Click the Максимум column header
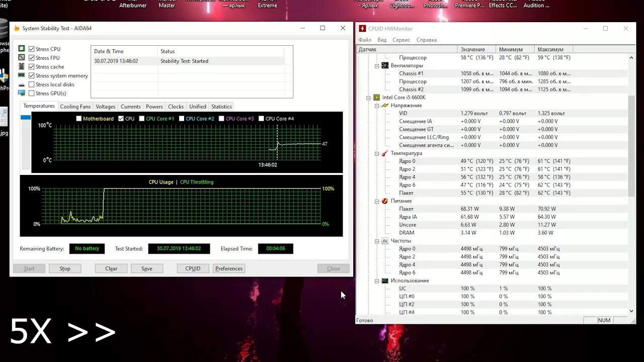 (x=553, y=49)
